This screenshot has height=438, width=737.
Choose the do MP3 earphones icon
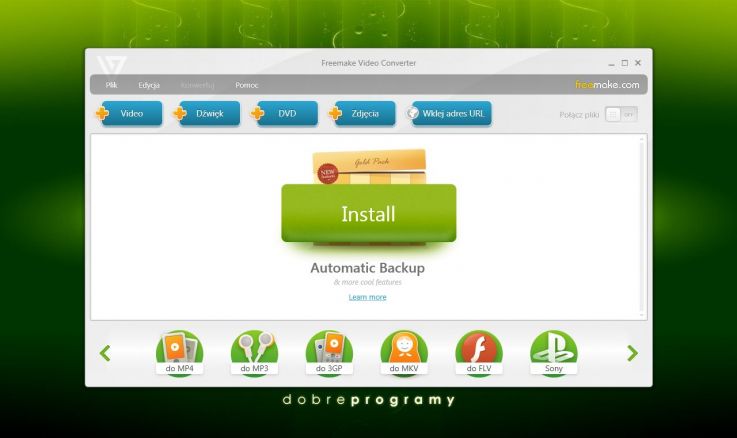[x=254, y=352]
